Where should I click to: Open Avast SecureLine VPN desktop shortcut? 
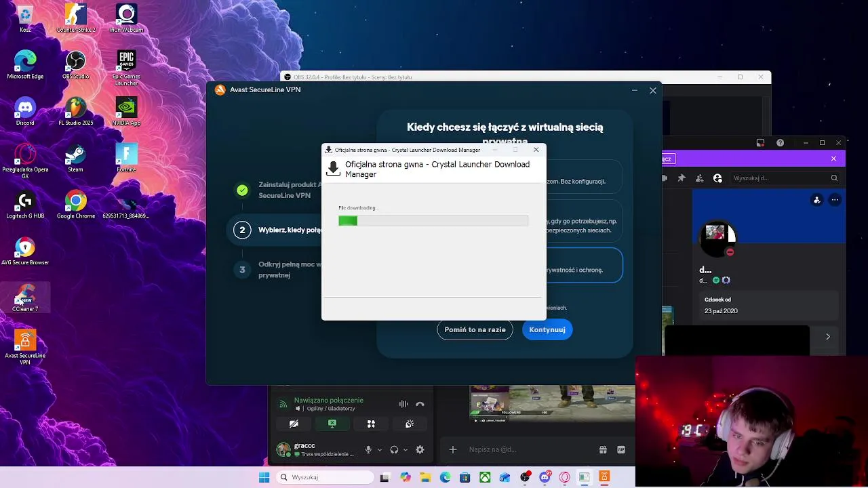click(x=25, y=347)
